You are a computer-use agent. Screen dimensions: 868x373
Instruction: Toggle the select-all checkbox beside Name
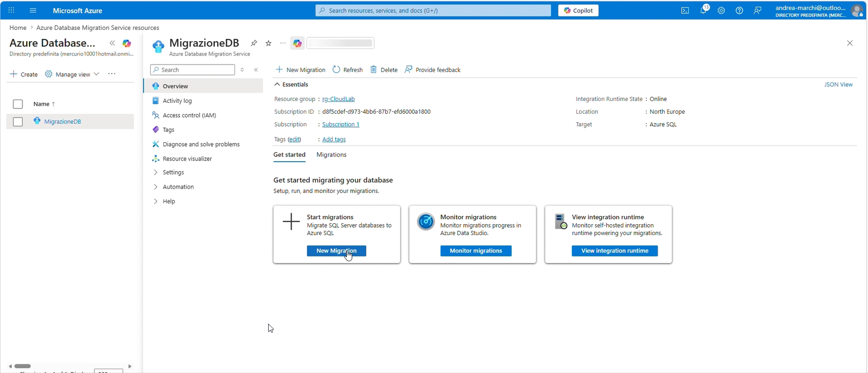(x=18, y=104)
